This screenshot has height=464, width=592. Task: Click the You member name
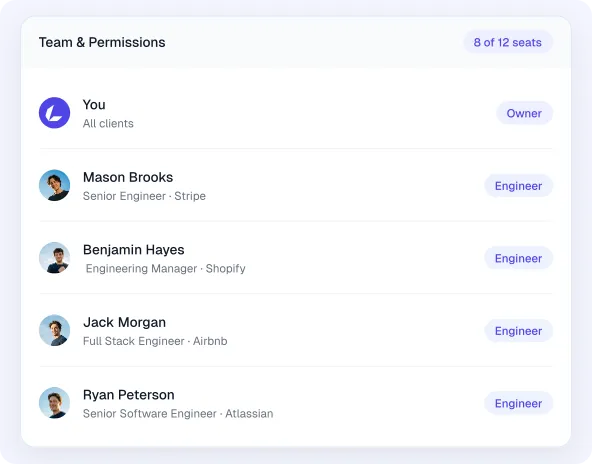(94, 105)
